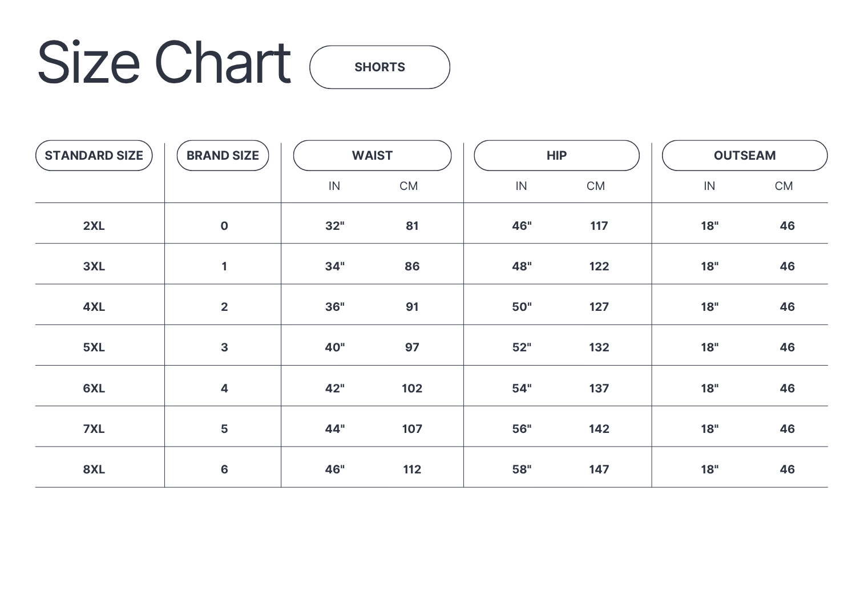Select the 5XL standard size cell

pyautogui.click(x=94, y=347)
